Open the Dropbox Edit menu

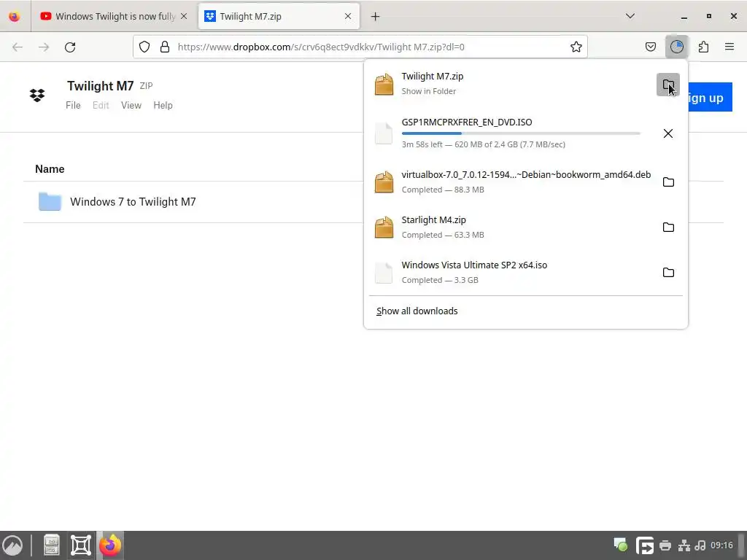coord(101,105)
